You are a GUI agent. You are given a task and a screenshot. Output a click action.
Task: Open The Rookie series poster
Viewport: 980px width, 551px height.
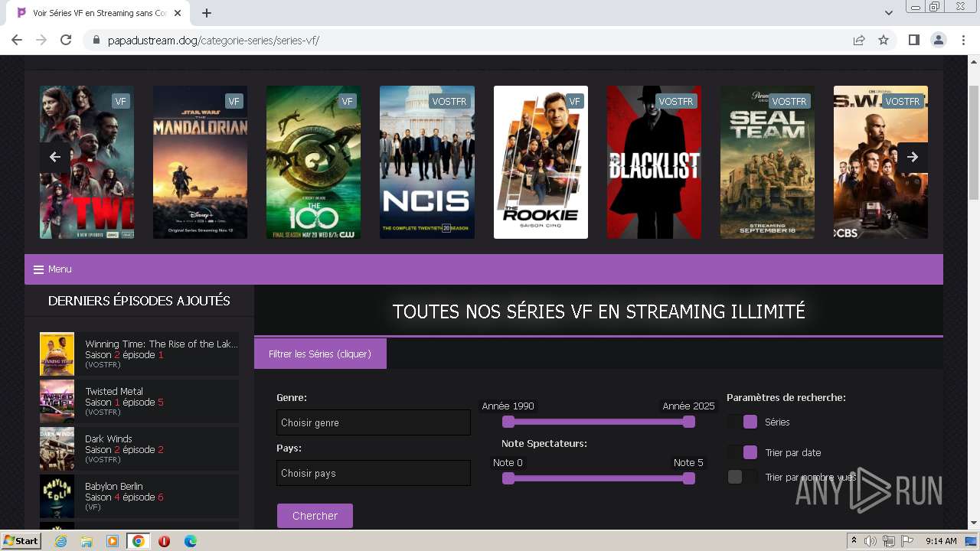coord(541,162)
